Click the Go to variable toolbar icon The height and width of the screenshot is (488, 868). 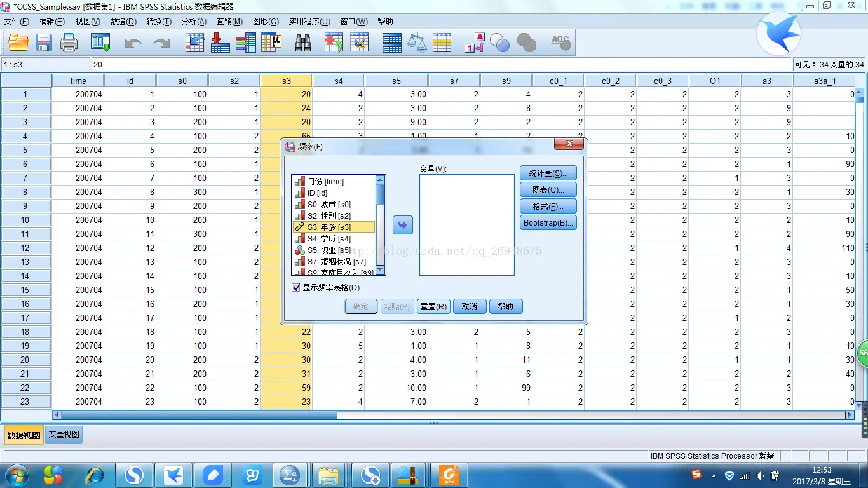[220, 43]
